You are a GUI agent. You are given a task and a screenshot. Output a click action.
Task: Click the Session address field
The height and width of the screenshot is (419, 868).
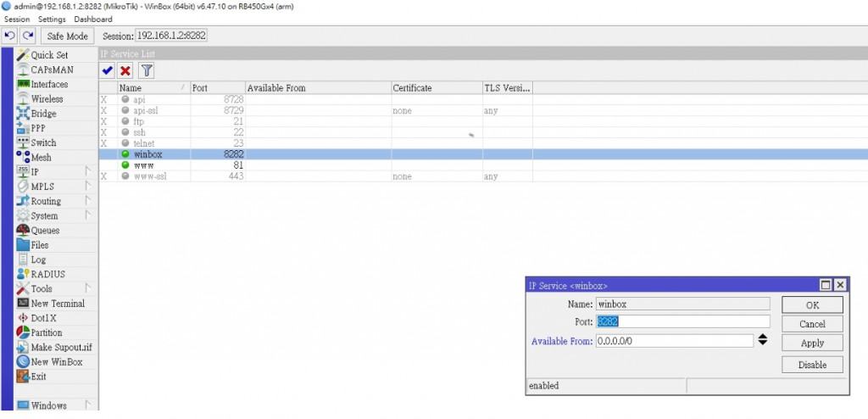pyautogui.click(x=171, y=36)
